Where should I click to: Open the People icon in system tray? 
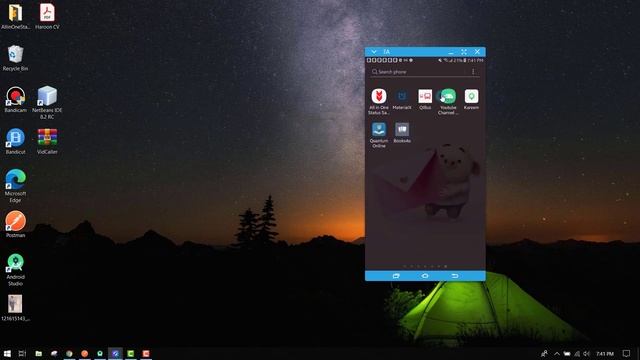[x=544, y=354]
